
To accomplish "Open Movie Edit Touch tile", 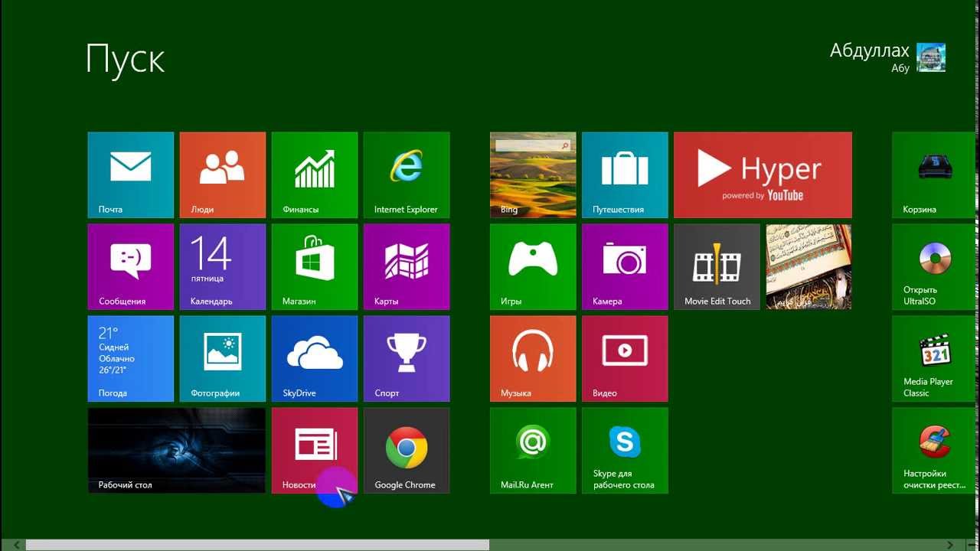I will [717, 267].
